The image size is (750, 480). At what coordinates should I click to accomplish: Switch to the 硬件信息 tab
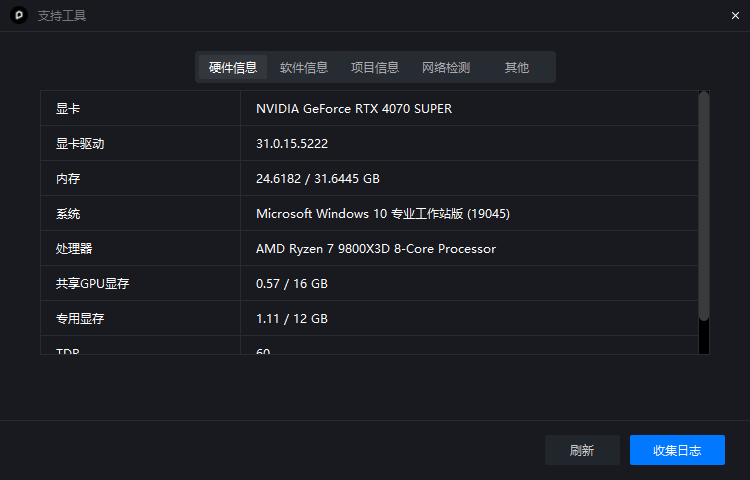coord(233,68)
